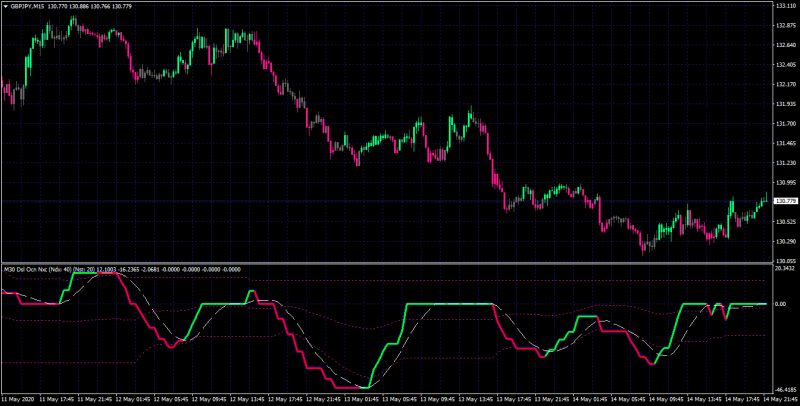Viewport: 800px width, 406px height.
Task: Click the 12 May 17:45 time label
Action: (285, 399)
